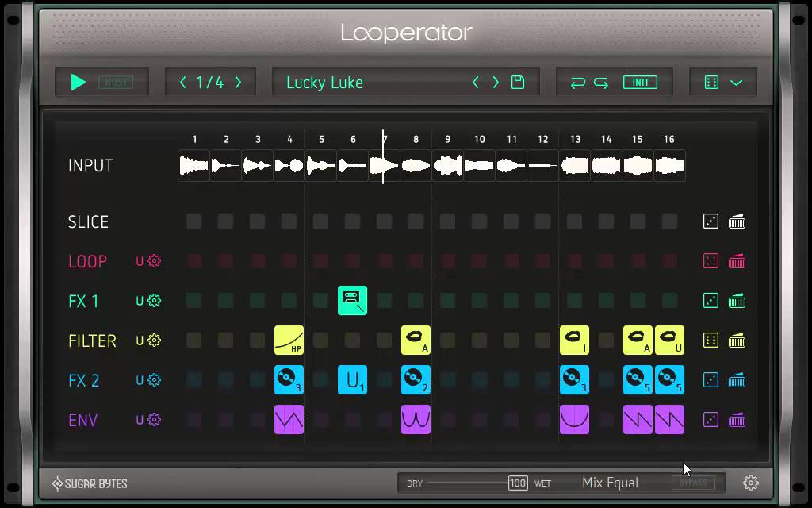The image size is (812, 508).
Task: Click the undo arrow icon
Action: pos(577,83)
